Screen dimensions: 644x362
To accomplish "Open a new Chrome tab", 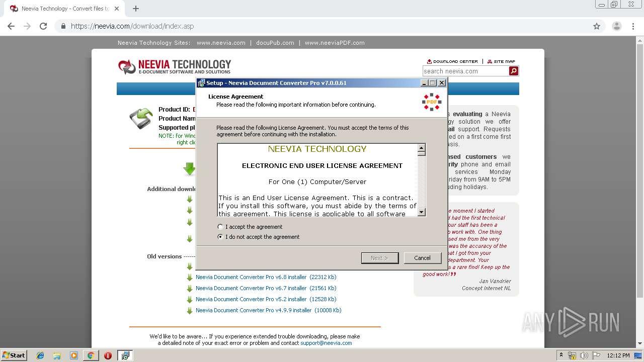I will click(x=136, y=9).
